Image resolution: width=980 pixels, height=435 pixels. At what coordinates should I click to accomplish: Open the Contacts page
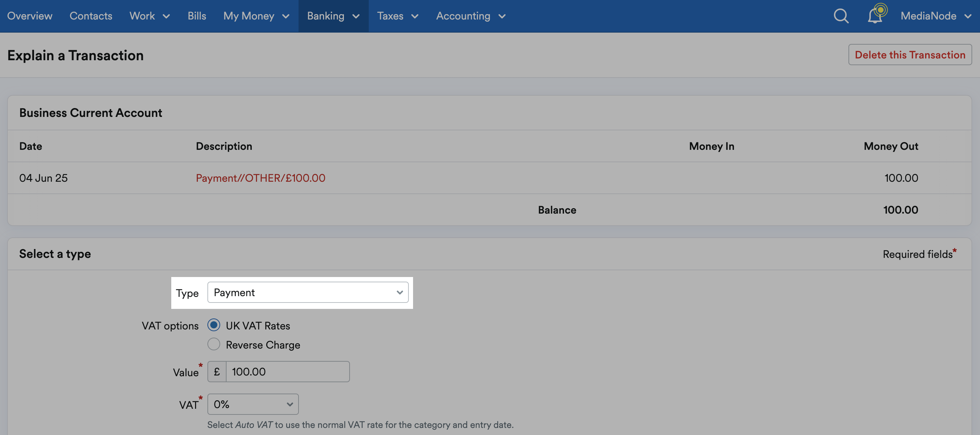(91, 16)
